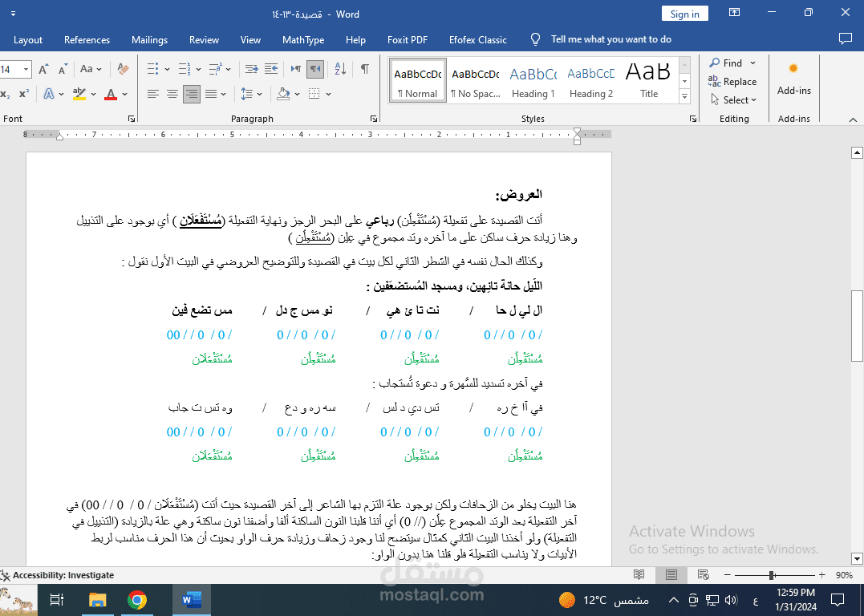Viewport: 864px width, 616px height.
Task: Toggle show paragraph marks
Action: (365, 69)
